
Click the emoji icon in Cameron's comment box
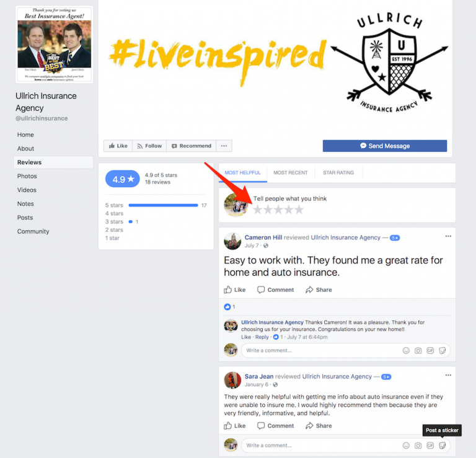click(406, 351)
